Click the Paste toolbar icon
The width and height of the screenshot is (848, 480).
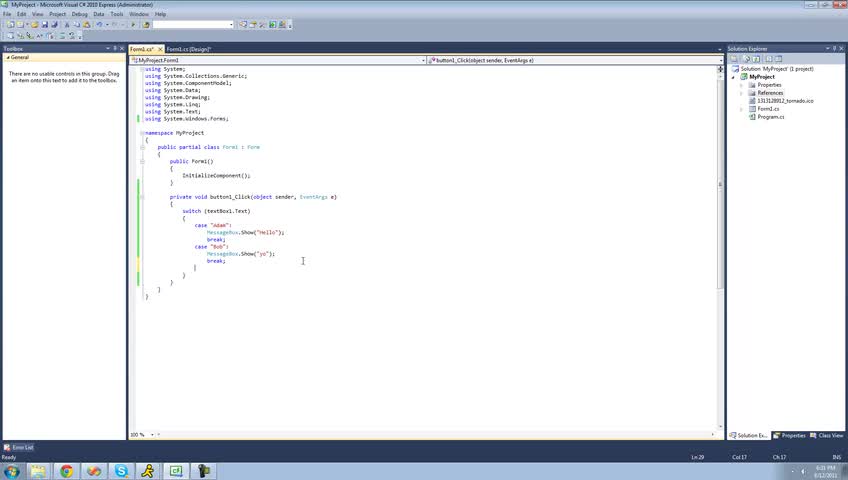[87, 24]
